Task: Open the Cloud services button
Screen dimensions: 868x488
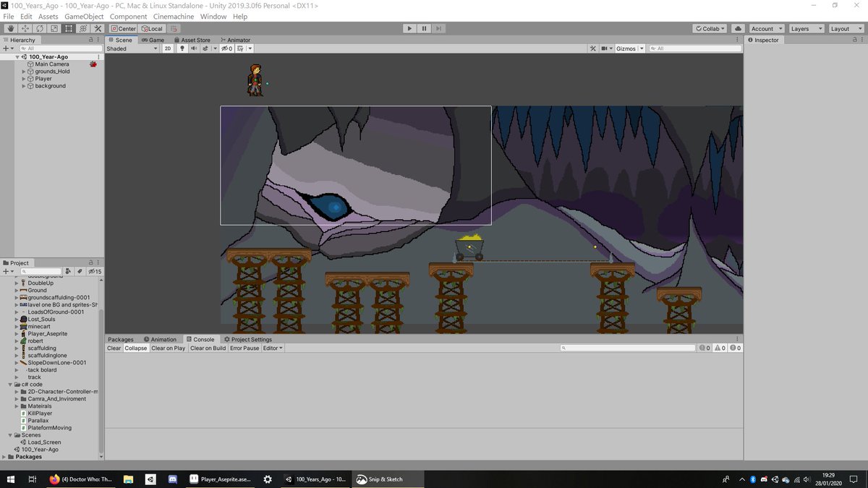Action: [737, 28]
